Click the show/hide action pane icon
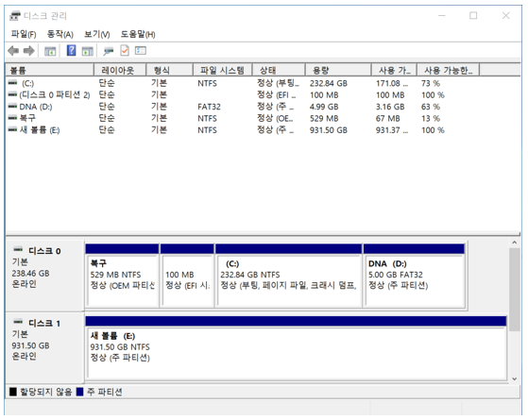The image size is (528, 420). [x=87, y=51]
